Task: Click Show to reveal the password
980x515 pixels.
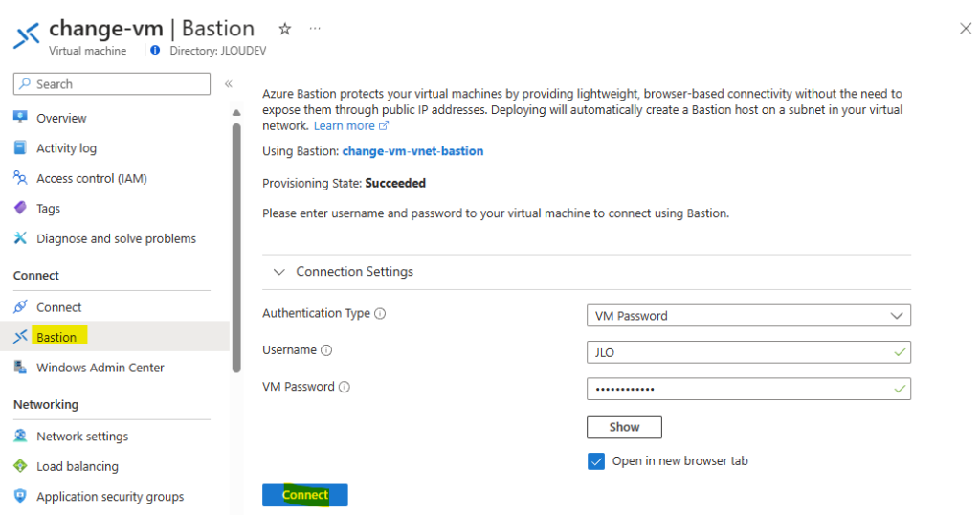Action: pos(624,427)
